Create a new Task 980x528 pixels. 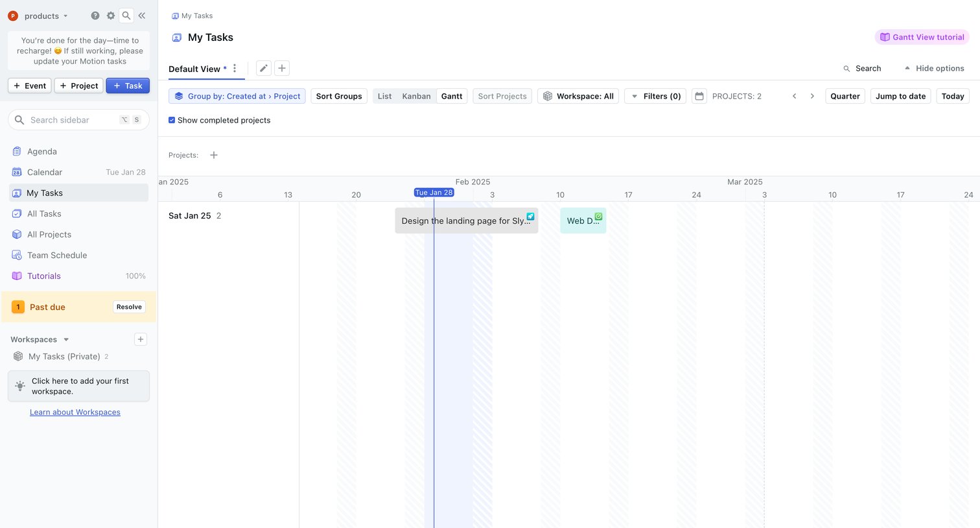coord(128,86)
